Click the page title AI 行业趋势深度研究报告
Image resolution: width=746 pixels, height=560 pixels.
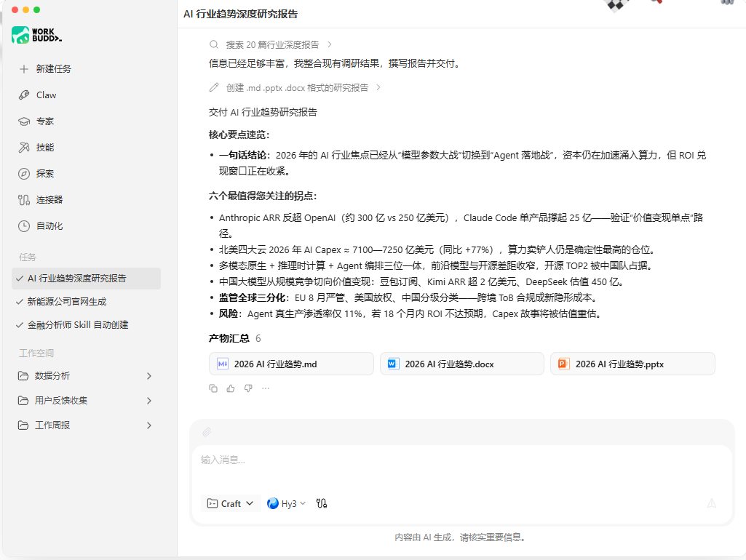coord(241,14)
